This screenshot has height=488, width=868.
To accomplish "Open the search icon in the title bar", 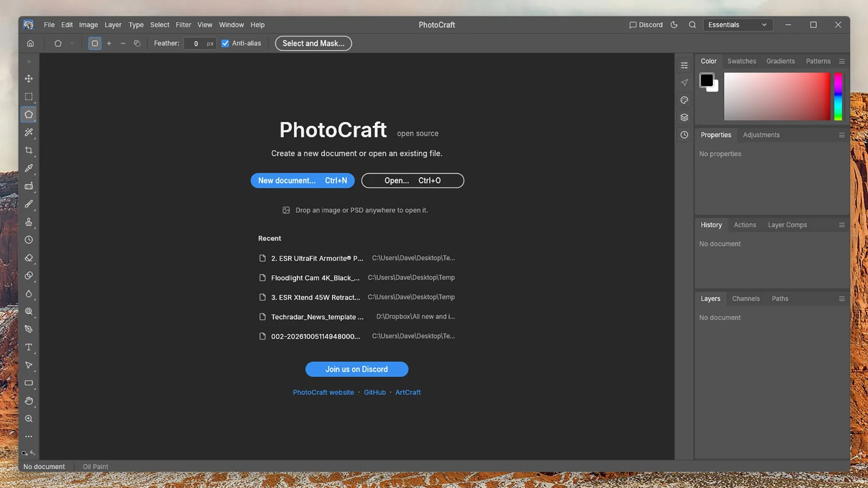I will (x=692, y=25).
